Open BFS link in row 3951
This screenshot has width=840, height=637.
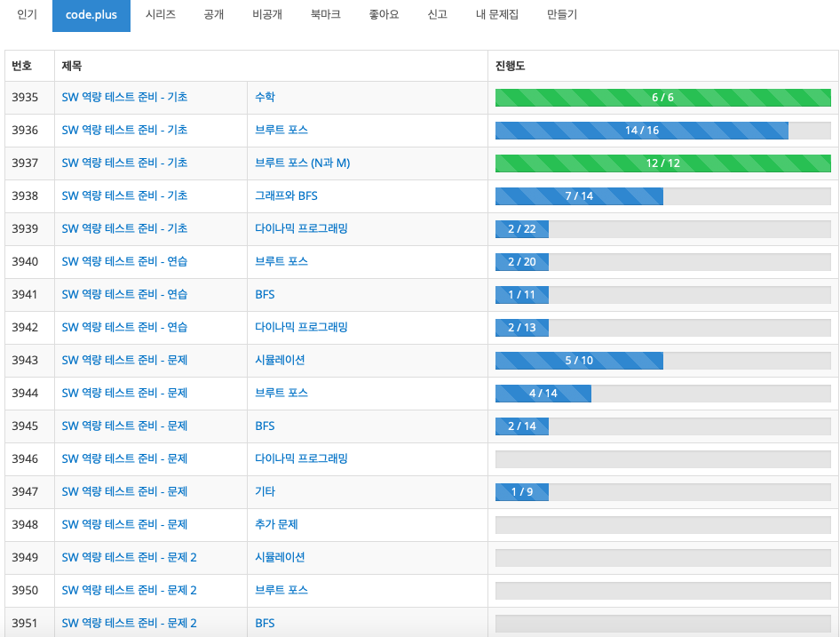[265, 623]
